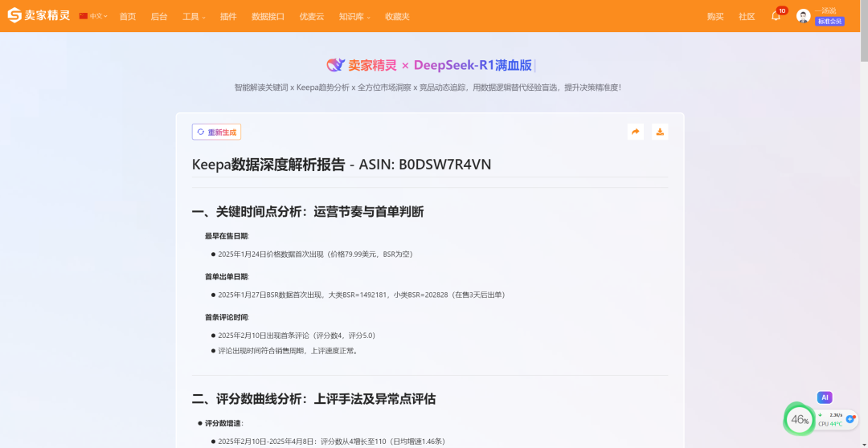Screen dimensions: 868x448
Task: Click the 重新生成 regenerate button
Action: [216, 132]
